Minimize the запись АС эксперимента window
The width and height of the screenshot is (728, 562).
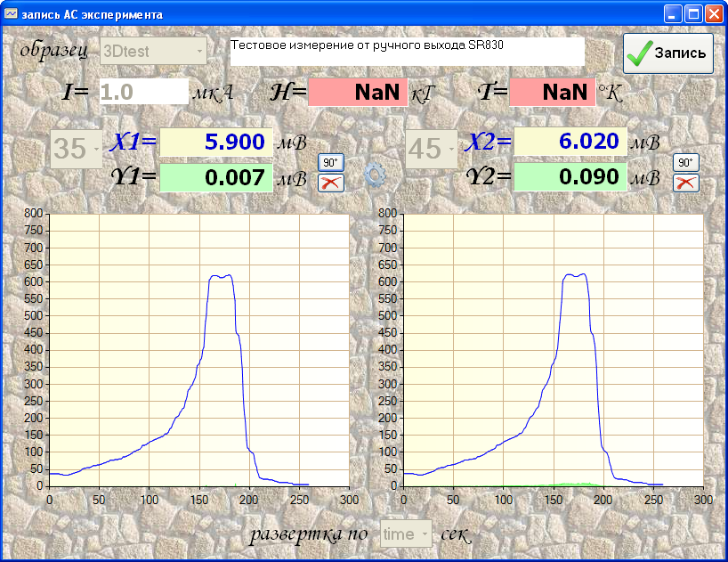[x=672, y=14]
